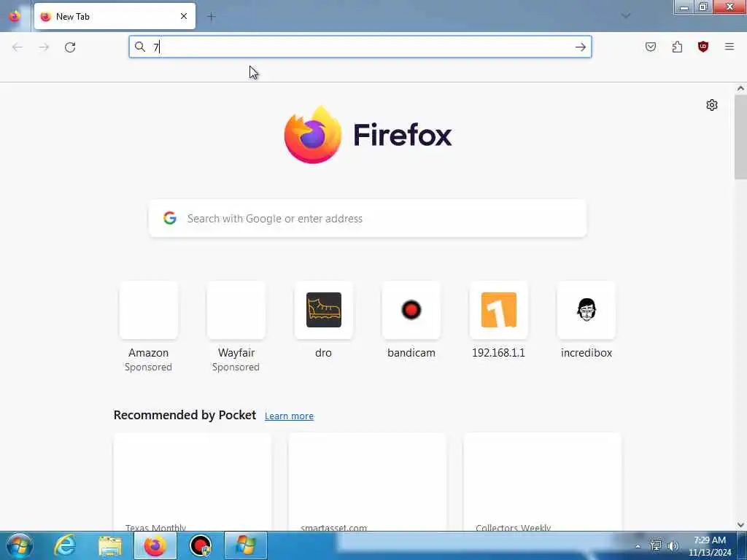Open new tab personalize gear settings
The height and width of the screenshot is (560, 747).
712,105
